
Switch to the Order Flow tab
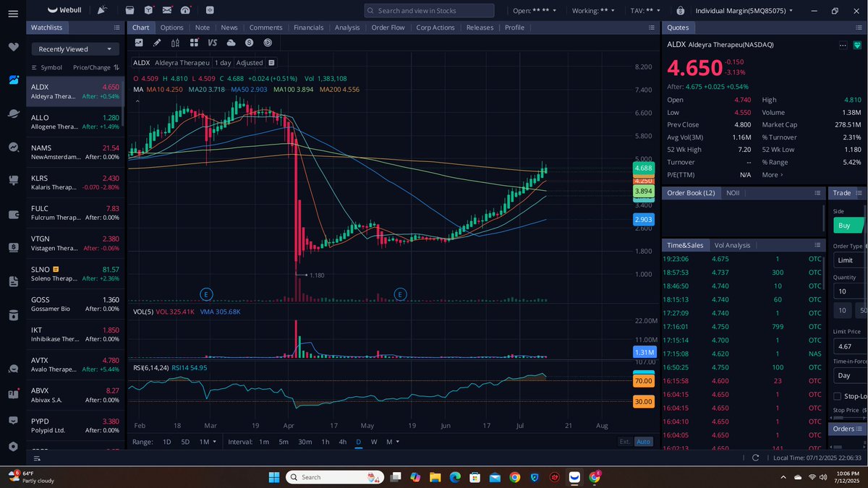388,27
